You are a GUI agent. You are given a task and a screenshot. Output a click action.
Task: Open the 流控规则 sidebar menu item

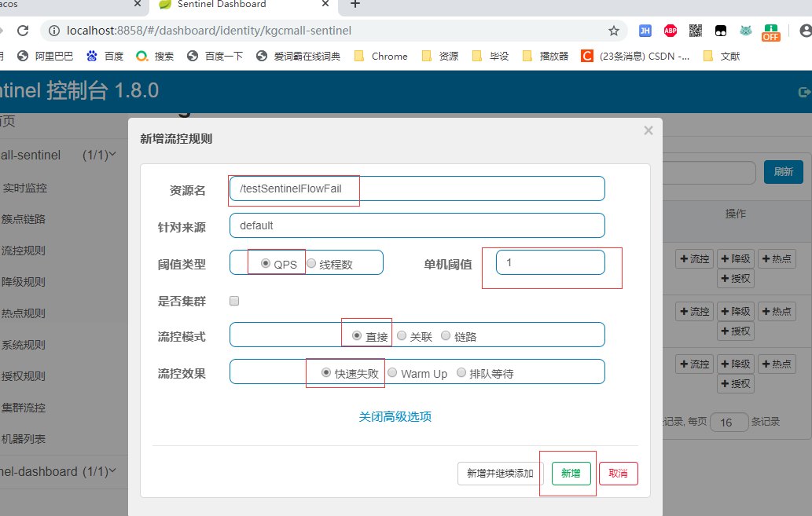24,251
